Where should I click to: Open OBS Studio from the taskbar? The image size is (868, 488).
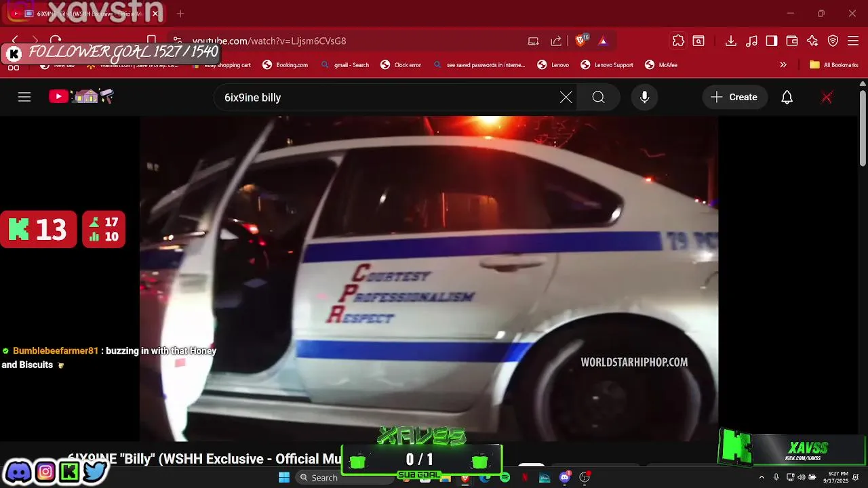pyautogui.click(x=585, y=478)
